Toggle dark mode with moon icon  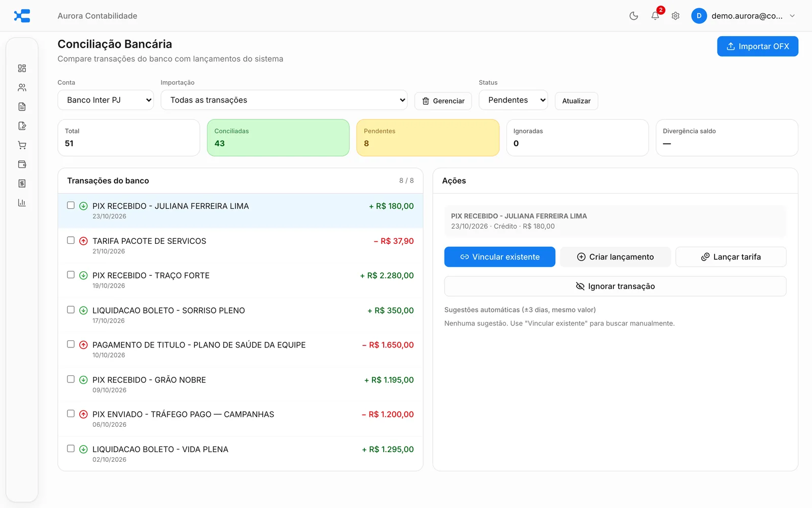pyautogui.click(x=633, y=16)
